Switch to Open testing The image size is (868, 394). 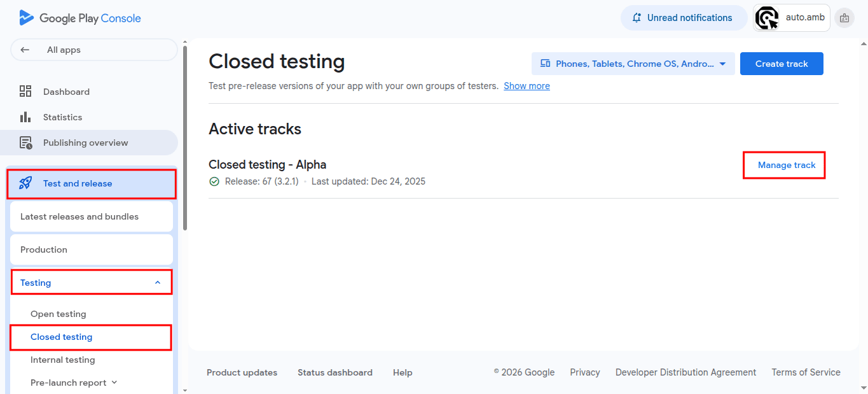coord(59,314)
